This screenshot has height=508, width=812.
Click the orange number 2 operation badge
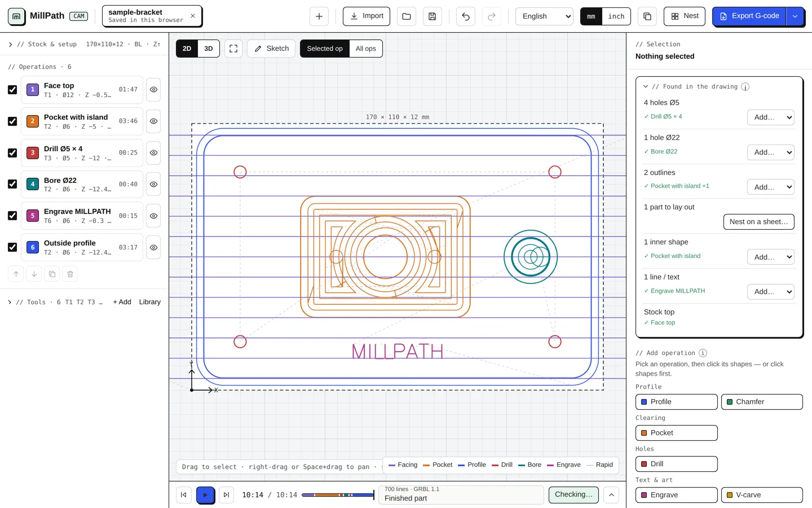pos(33,121)
